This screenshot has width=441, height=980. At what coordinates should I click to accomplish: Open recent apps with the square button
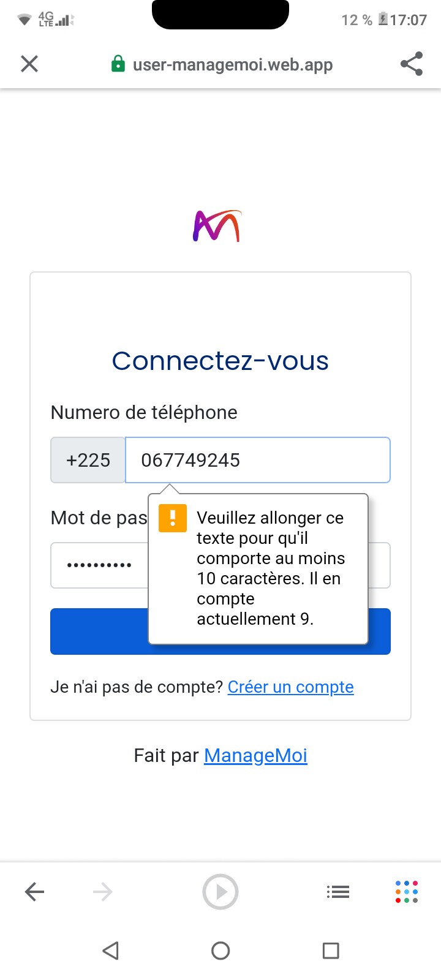pos(331,951)
